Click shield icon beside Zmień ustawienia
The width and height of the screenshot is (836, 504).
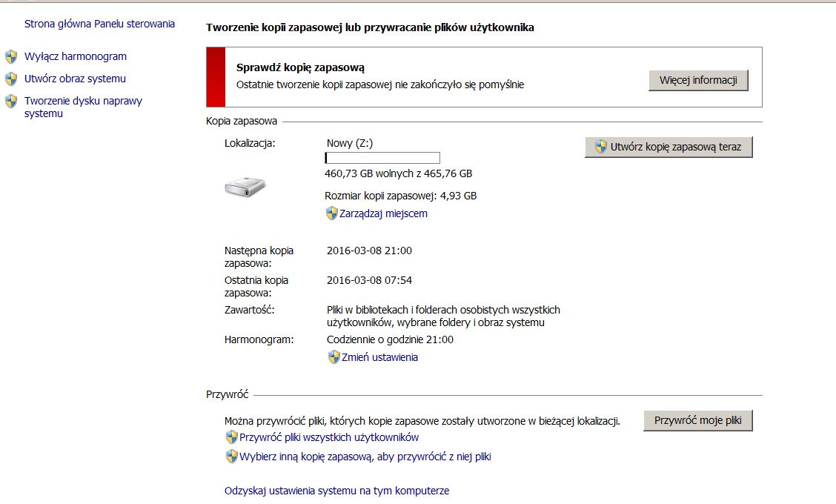(x=334, y=357)
